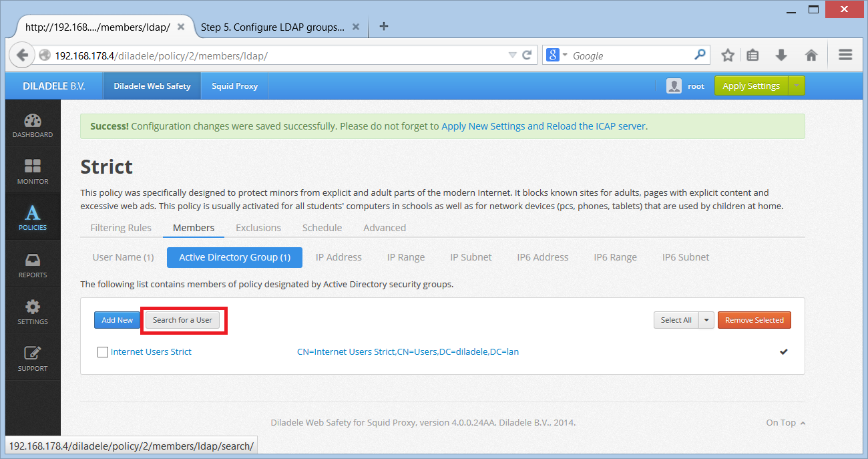Screen dimensions: 868x459
Task: Click the Select All button
Action: click(676, 320)
